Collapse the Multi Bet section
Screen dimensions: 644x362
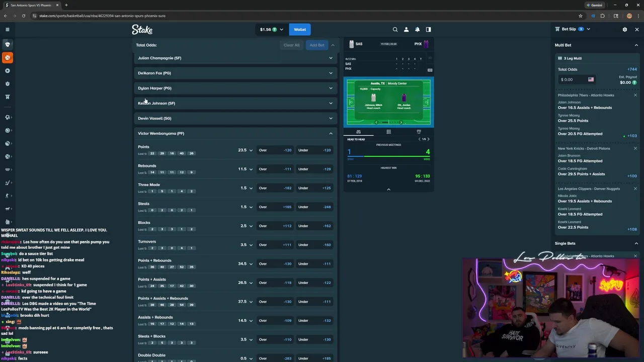point(636,45)
